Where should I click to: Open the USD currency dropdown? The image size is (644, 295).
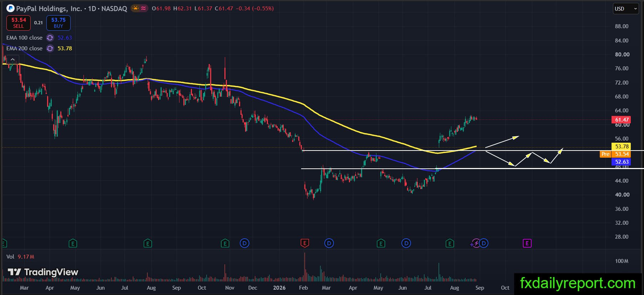tap(625, 9)
